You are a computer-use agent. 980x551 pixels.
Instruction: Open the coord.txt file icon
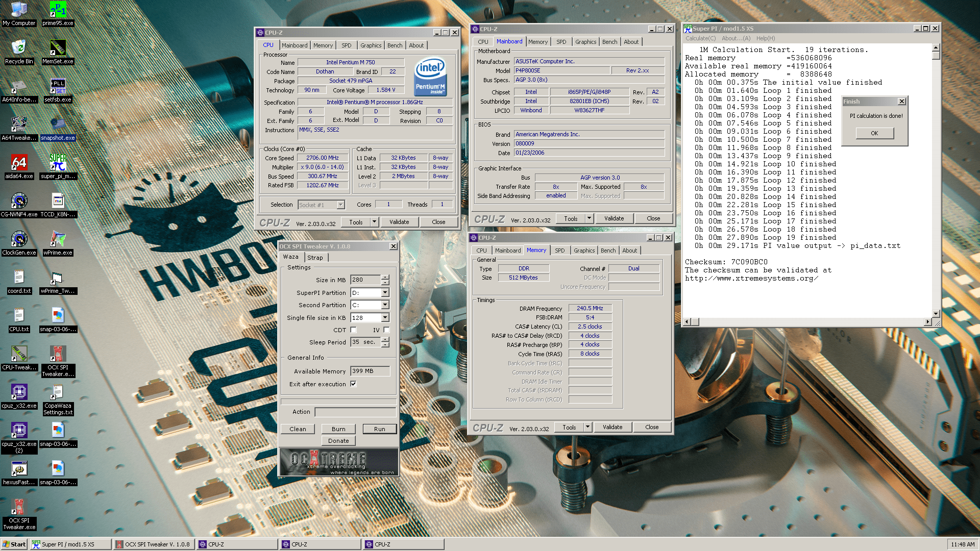point(19,282)
